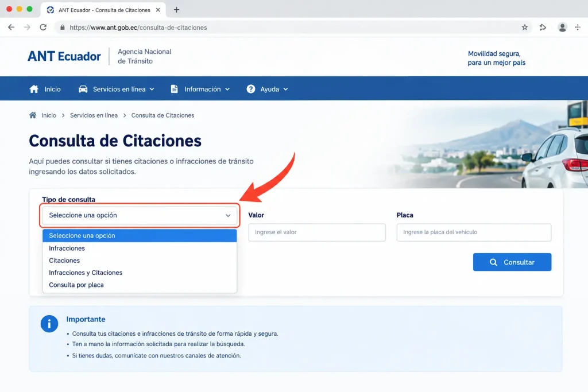Click Servicios en línea breadcrumb link

pyautogui.click(x=94, y=115)
